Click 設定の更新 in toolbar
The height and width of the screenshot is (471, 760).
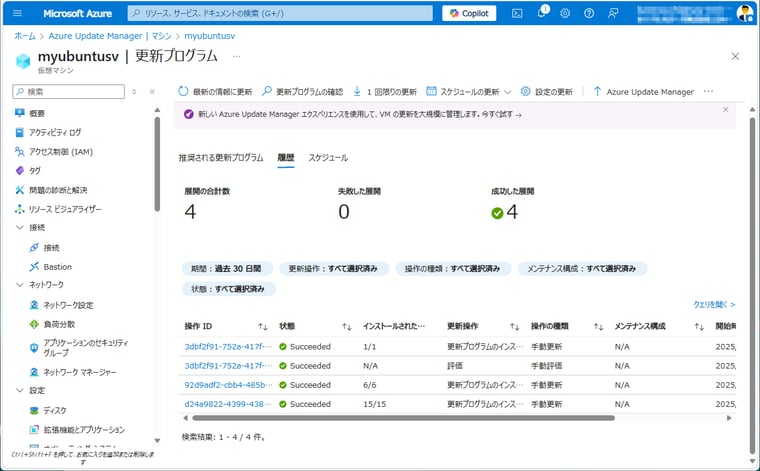tap(547, 92)
